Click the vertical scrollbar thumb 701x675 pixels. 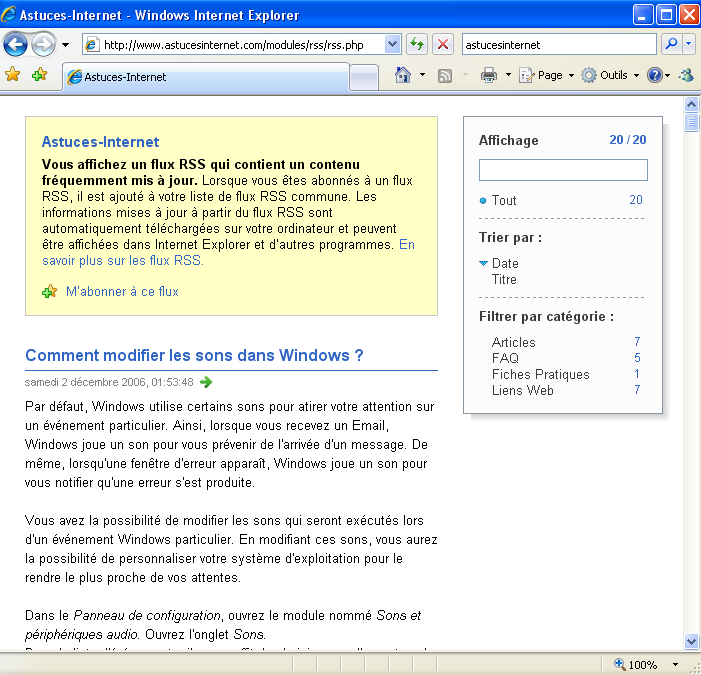point(691,122)
